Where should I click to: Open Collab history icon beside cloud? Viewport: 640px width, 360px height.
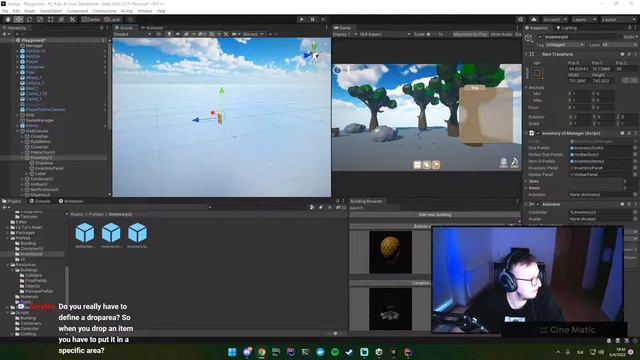tap(520, 19)
